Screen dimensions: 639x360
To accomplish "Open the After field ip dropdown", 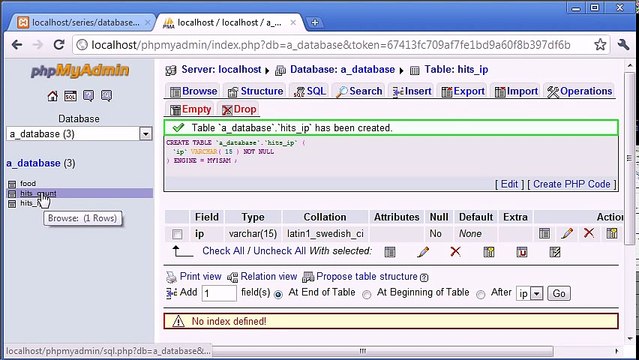I will [530, 294].
